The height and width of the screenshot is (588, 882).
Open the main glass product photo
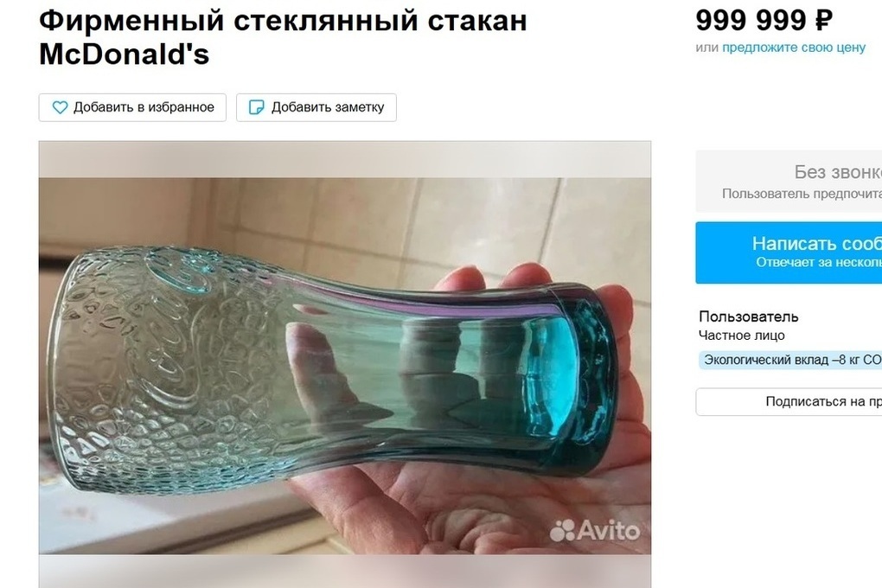point(345,366)
